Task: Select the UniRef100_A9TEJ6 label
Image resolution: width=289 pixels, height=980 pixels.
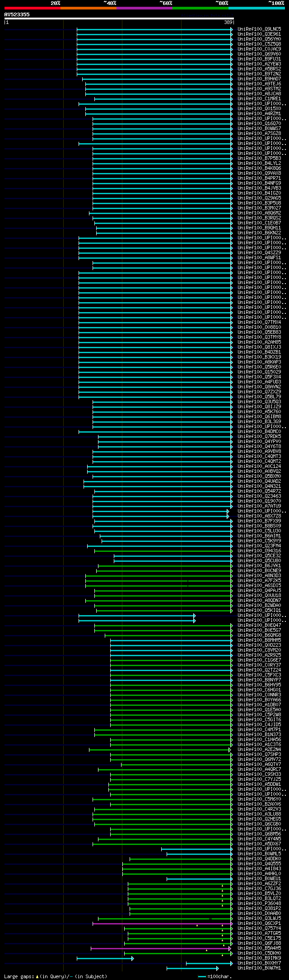Action: pos(259,84)
